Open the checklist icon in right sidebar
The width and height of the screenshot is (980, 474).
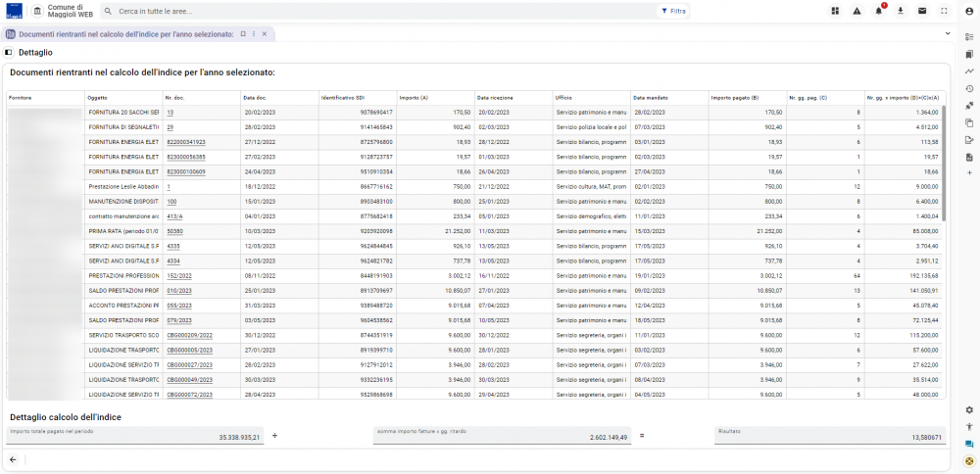[x=969, y=37]
